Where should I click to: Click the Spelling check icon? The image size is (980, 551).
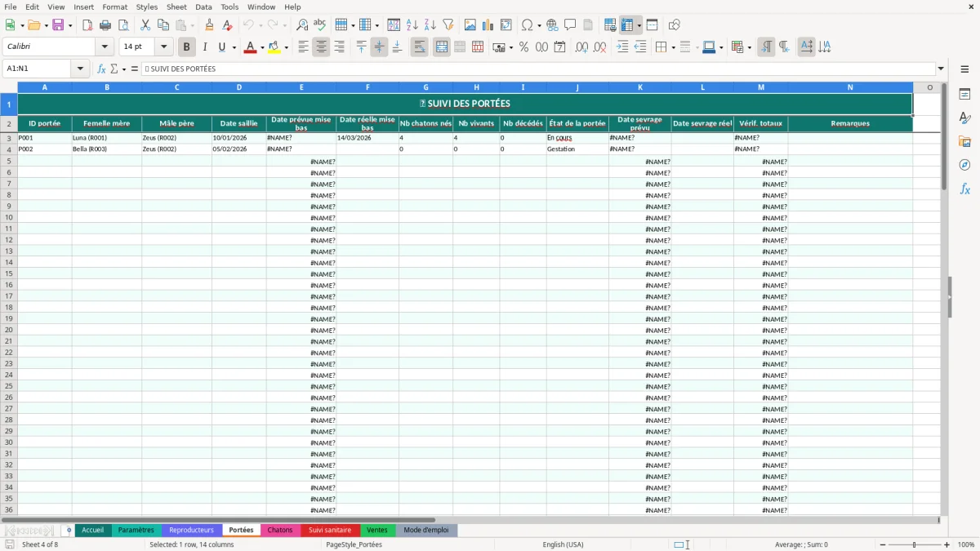coord(319,25)
